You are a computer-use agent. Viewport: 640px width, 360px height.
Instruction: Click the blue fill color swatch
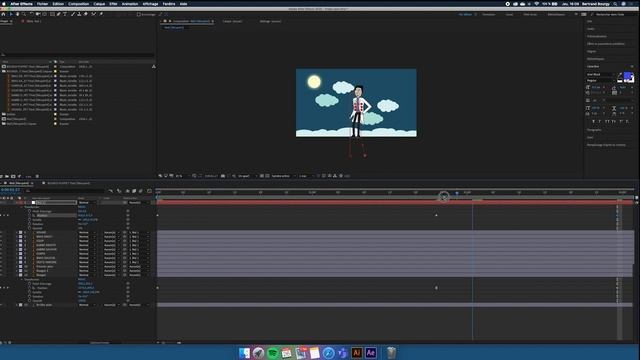point(627,76)
